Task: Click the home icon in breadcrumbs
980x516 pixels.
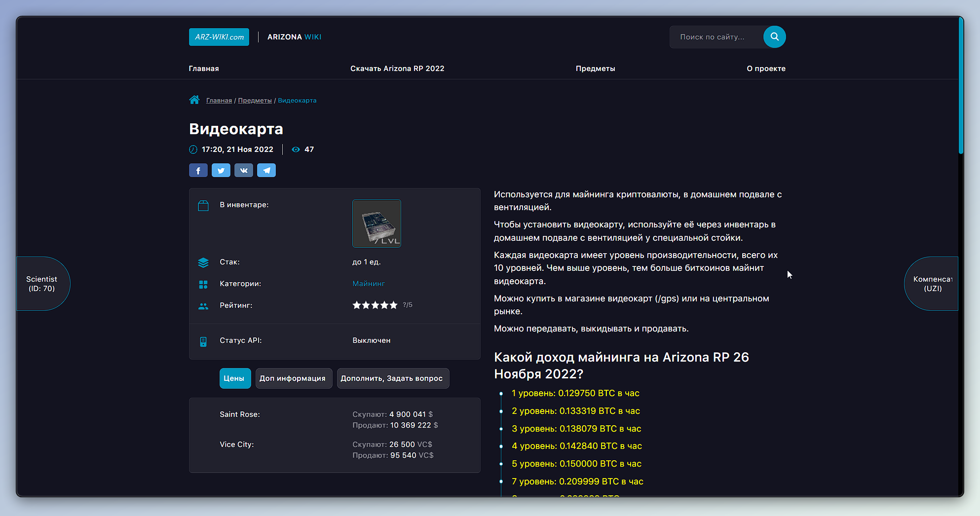Action: click(x=194, y=100)
